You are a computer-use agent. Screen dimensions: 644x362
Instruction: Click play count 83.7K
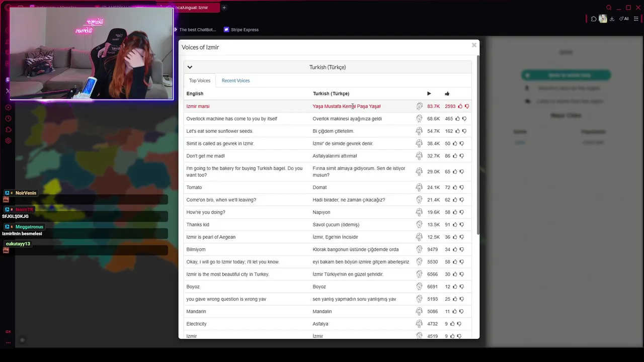(x=433, y=106)
